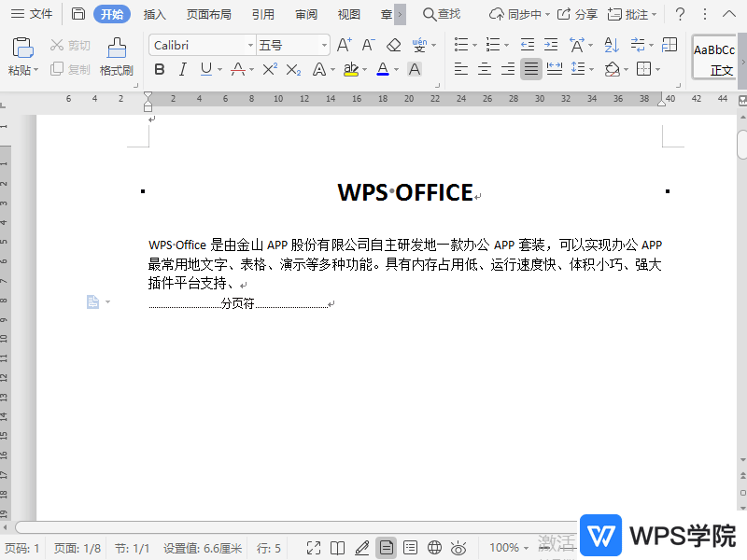Switch to web layout view
Viewport: 747px width, 560px height.
click(433, 548)
